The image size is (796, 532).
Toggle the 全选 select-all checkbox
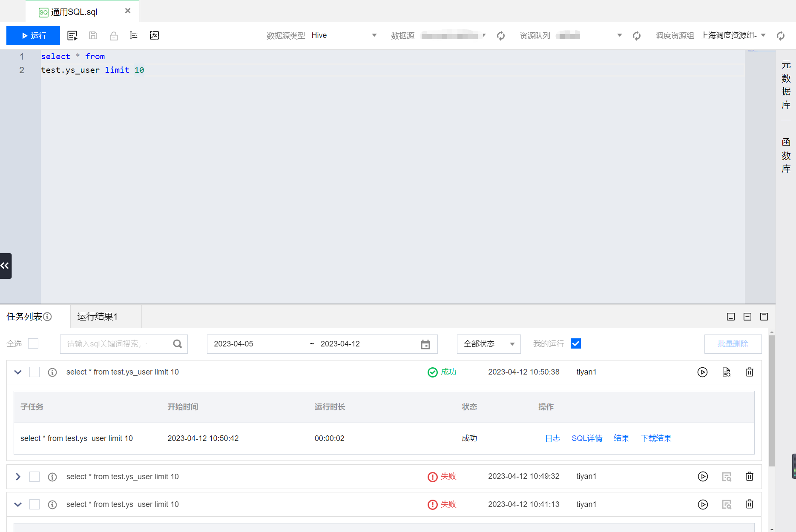tap(33, 343)
